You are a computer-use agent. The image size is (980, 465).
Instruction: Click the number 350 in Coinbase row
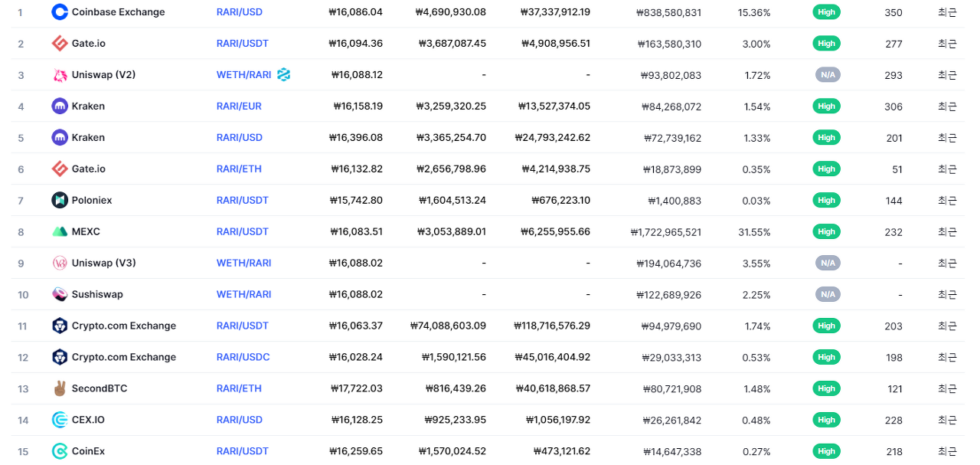pyautogui.click(x=893, y=13)
